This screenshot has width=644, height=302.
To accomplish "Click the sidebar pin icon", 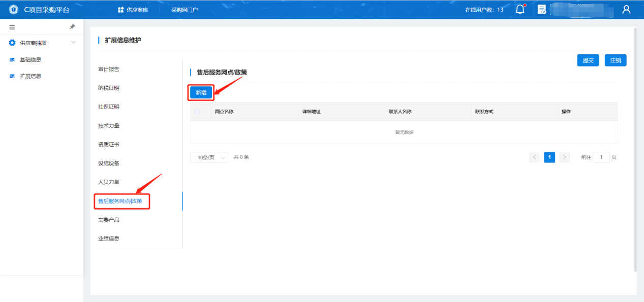I will (x=72, y=27).
